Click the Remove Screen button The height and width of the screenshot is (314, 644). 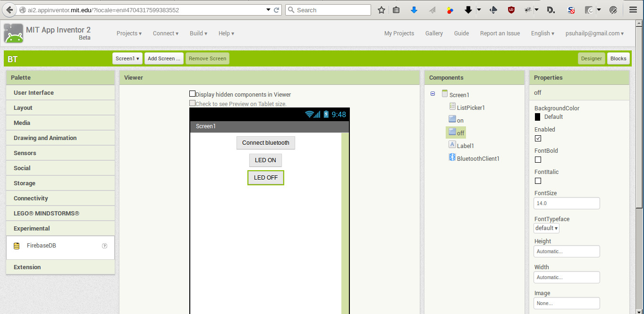(x=208, y=58)
